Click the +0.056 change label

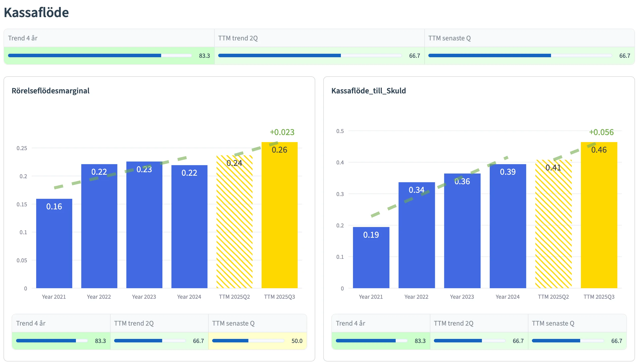point(601,132)
